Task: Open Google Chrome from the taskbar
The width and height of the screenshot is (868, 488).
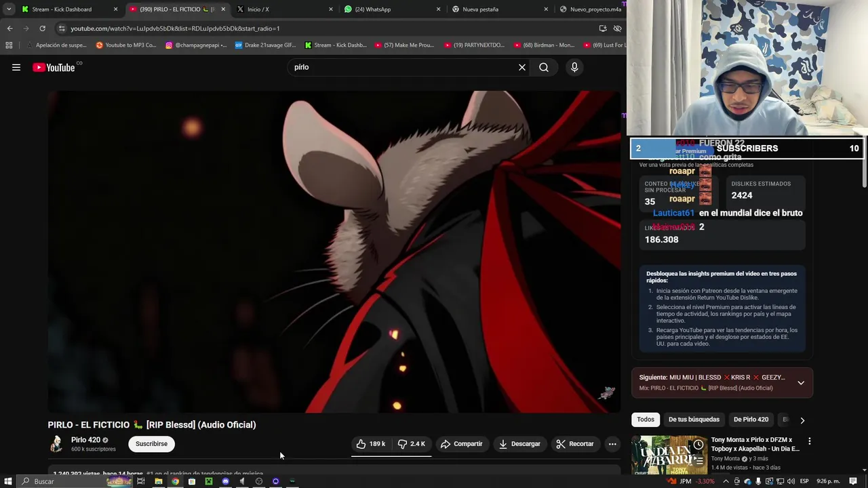Action: pyautogui.click(x=175, y=481)
